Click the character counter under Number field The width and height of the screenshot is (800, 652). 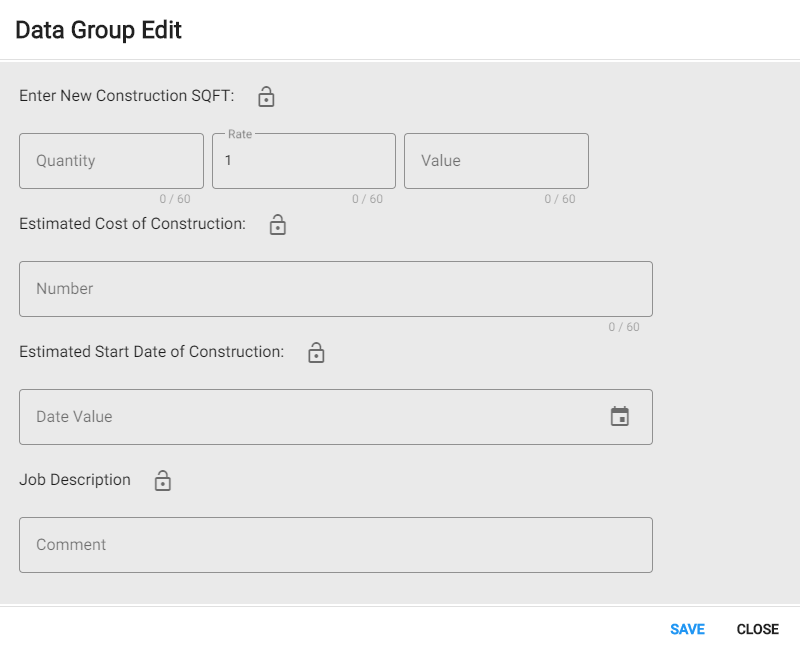tap(624, 327)
